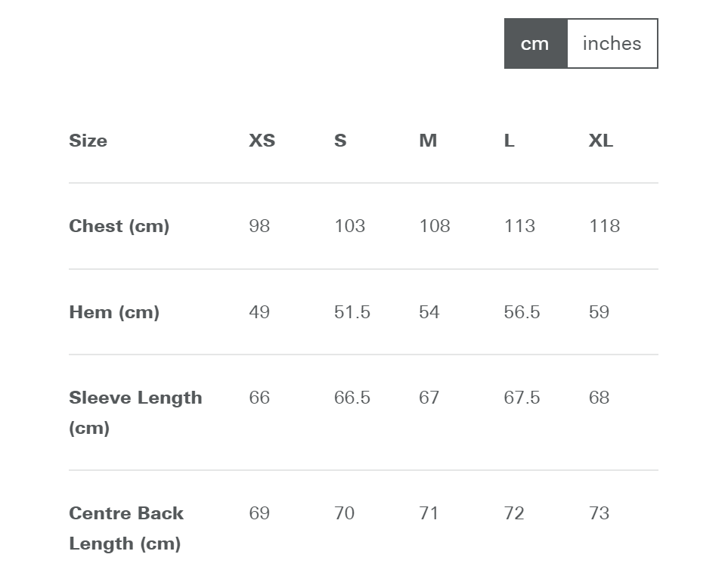Select sleeve length value 66.5 for S
728x576 pixels.
(352, 398)
